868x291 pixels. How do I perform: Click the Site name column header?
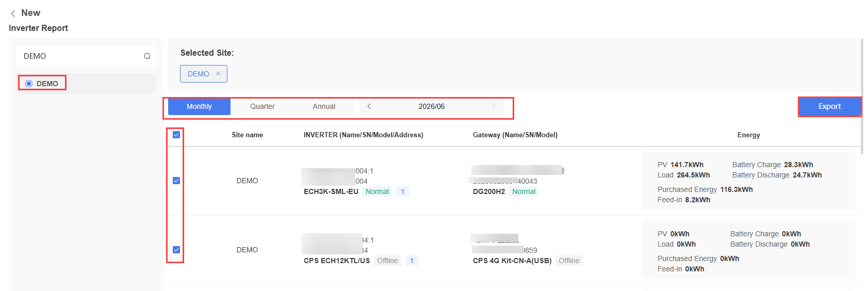coord(248,135)
